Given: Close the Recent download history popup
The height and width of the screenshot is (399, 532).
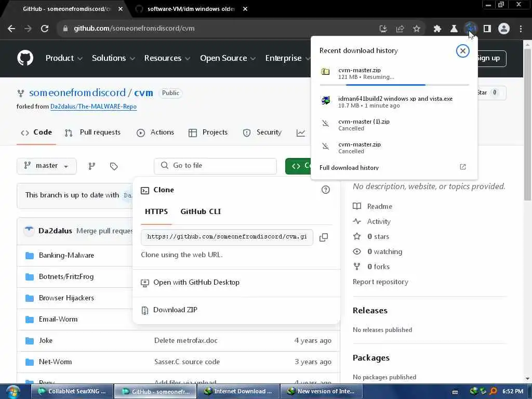Looking at the screenshot, I should coord(462,51).
